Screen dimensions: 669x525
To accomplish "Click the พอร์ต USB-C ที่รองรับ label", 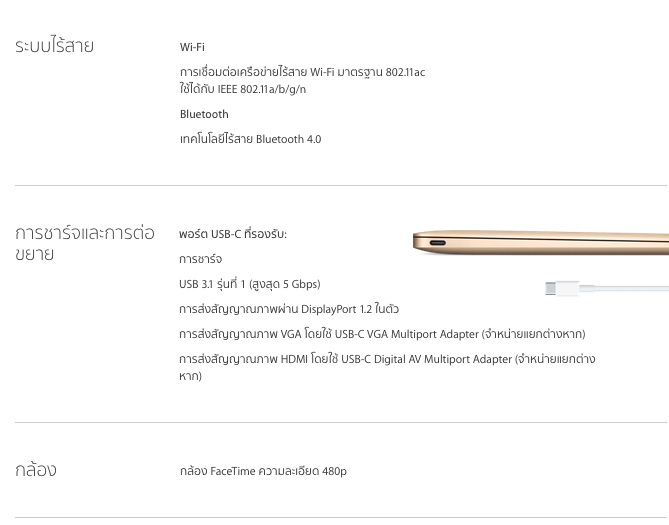I will click(x=232, y=234).
